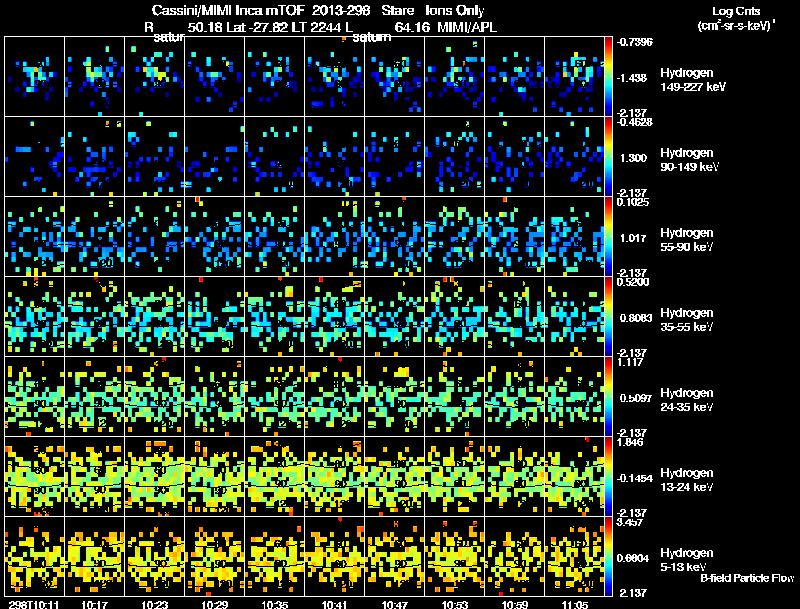The width and height of the screenshot is (800, 609).
Task: Select the 35-55 keV image panel at 10:17
Action: pyautogui.click(x=94, y=316)
